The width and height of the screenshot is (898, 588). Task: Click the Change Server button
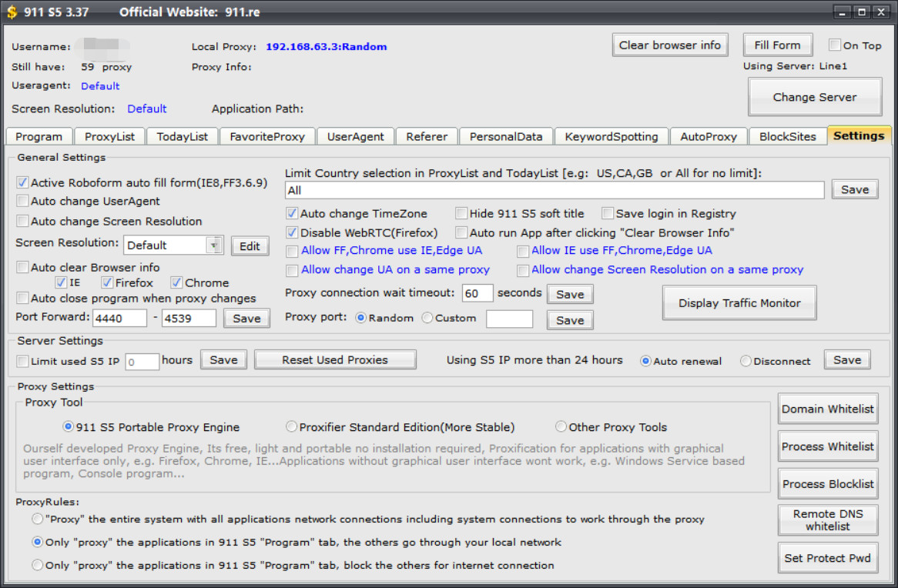coord(815,97)
